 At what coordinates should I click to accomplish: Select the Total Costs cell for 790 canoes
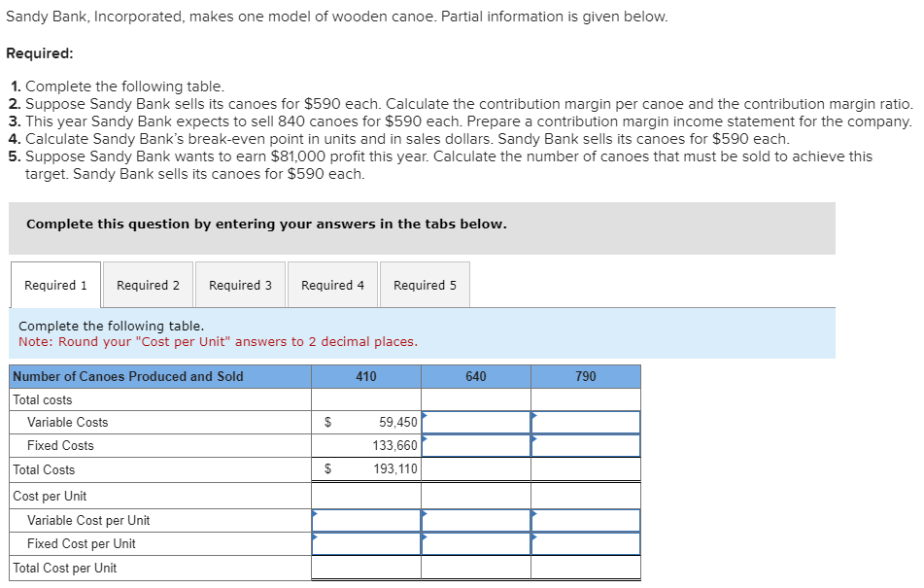tap(586, 469)
